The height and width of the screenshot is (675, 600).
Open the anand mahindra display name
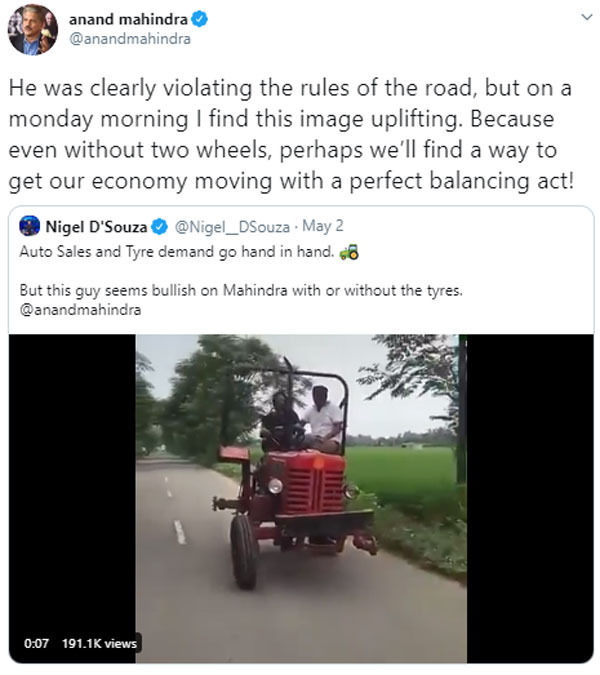coord(128,19)
